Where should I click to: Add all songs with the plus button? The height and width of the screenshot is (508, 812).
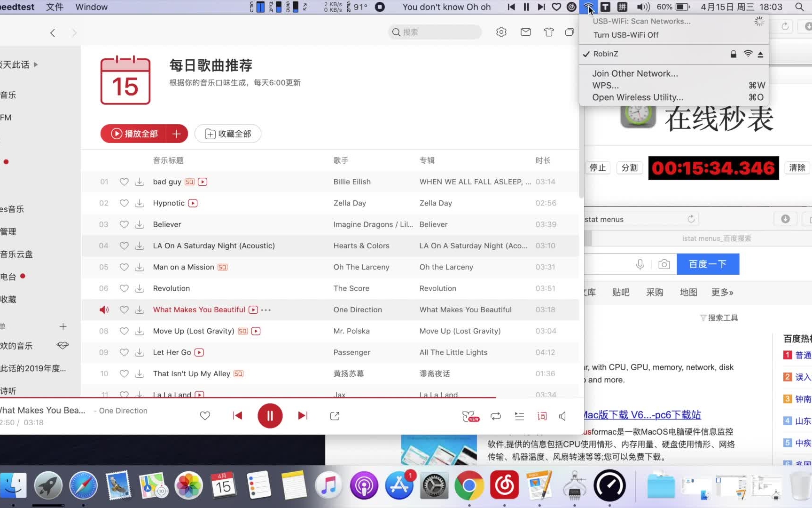click(x=177, y=134)
